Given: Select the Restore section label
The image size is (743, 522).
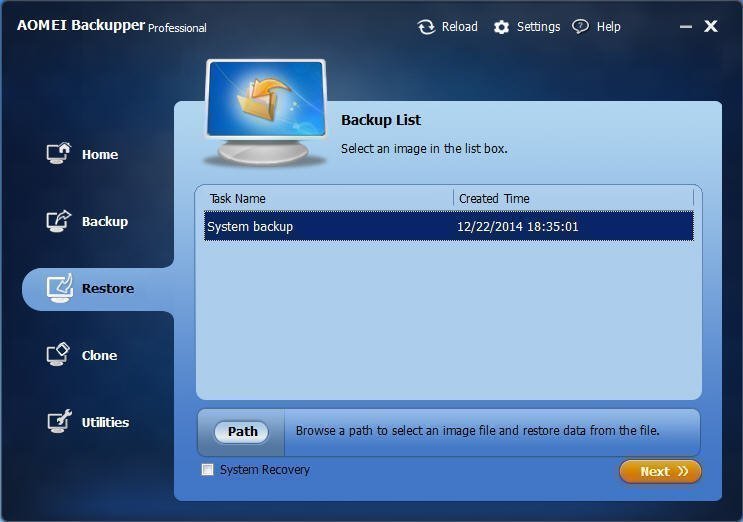Looking at the screenshot, I should click(108, 288).
